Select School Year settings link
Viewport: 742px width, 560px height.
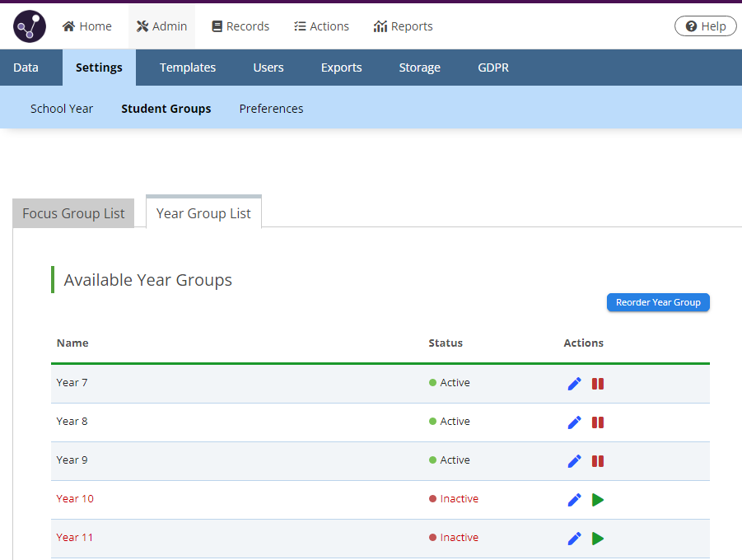[62, 109]
